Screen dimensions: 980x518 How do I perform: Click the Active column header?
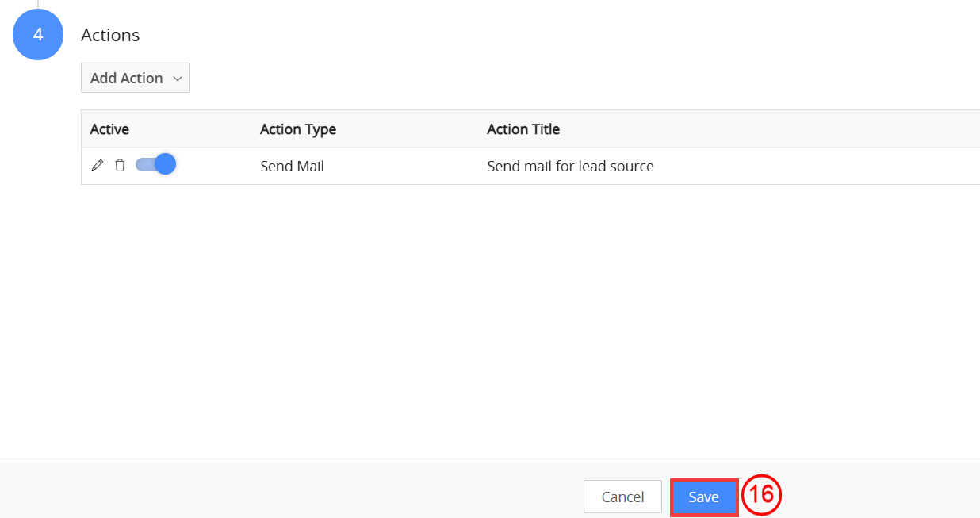109,129
